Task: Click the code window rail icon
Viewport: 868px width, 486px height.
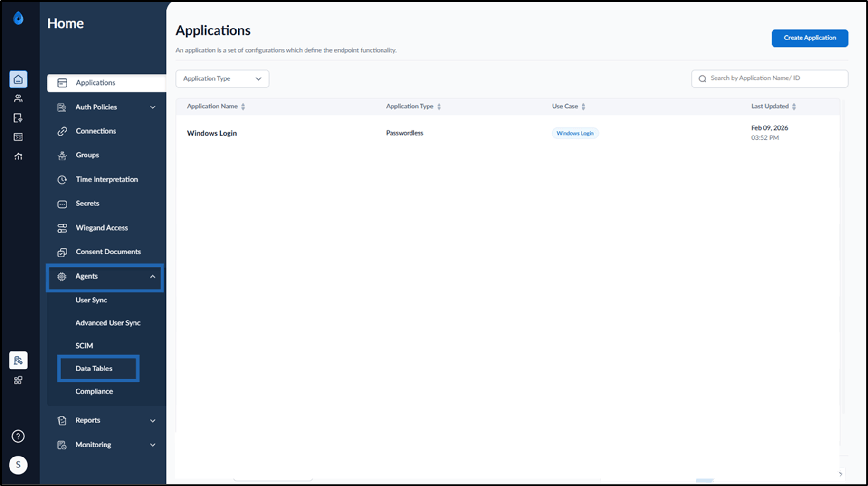Action: tap(18, 137)
